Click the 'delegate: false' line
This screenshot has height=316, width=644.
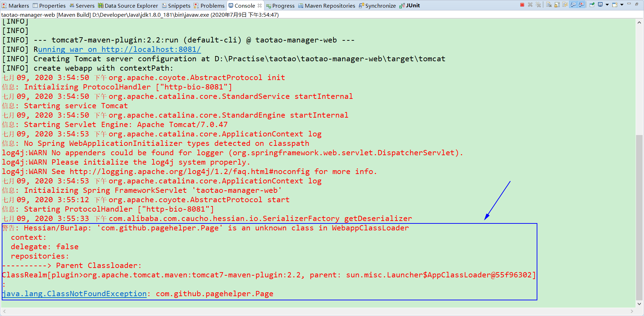45,247
